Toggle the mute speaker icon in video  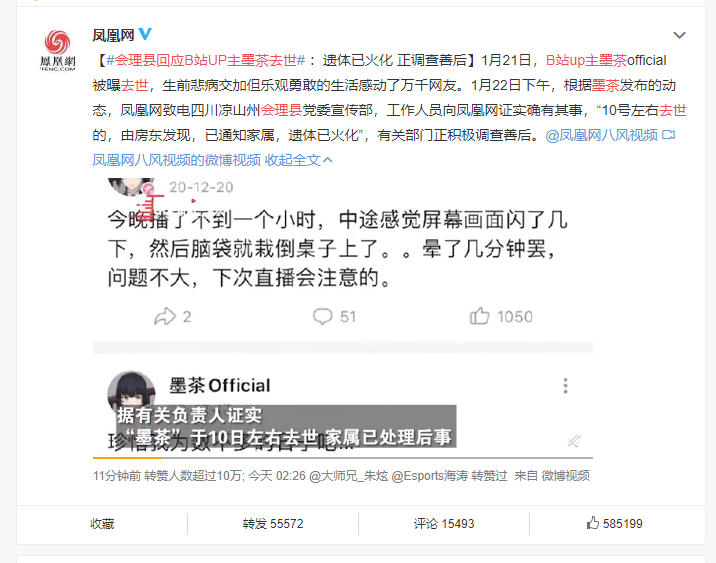(x=574, y=441)
